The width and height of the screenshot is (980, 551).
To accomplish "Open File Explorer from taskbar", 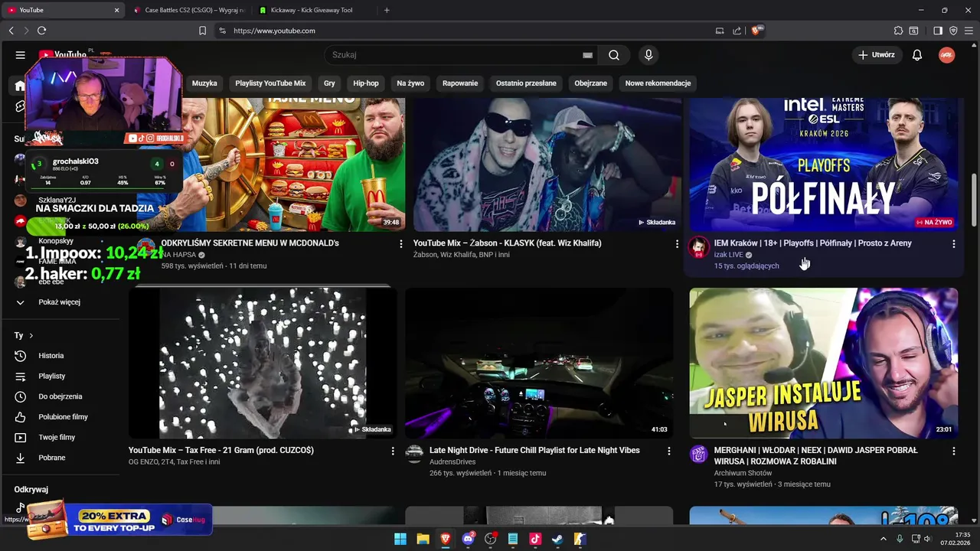I will [423, 539].
